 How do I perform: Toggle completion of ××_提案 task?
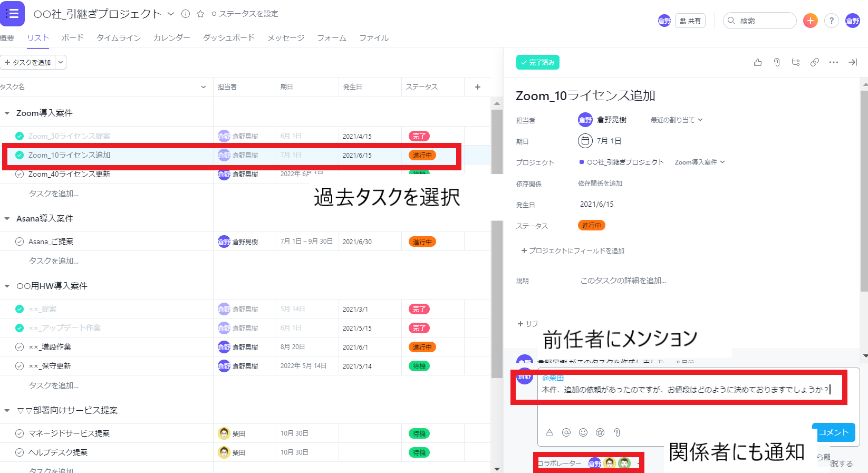[x=20, y=309]
